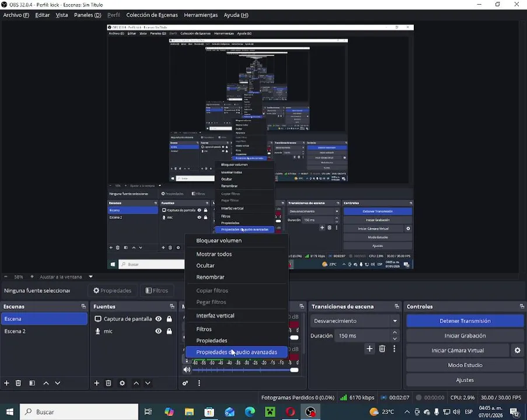
Task: Toggle lock on Captura de pantalla source
Action: (x=169, y=319)
